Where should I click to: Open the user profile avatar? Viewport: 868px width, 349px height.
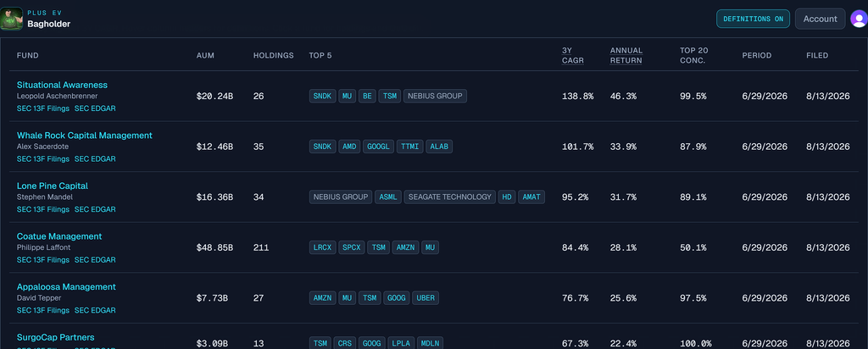(x=860, y=19)
